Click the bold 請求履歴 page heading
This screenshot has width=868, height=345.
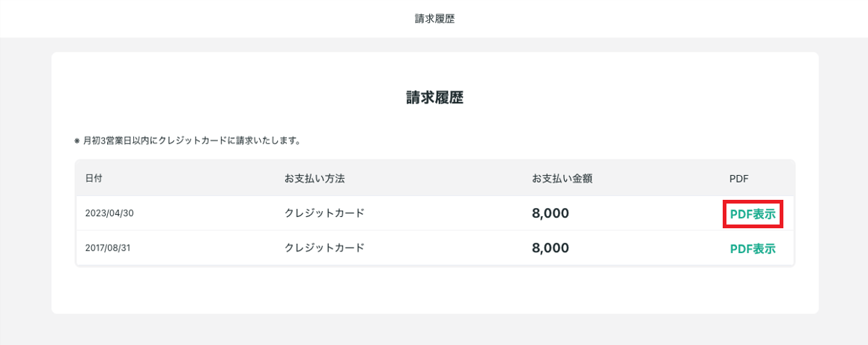pyautogui.click(x=434, y=98)
